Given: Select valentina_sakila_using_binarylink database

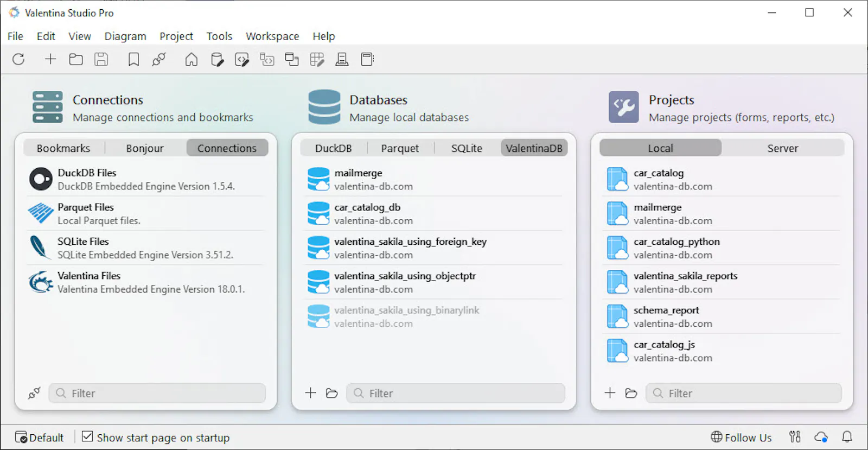Looking at the screenshot, I should pos(433,316).
